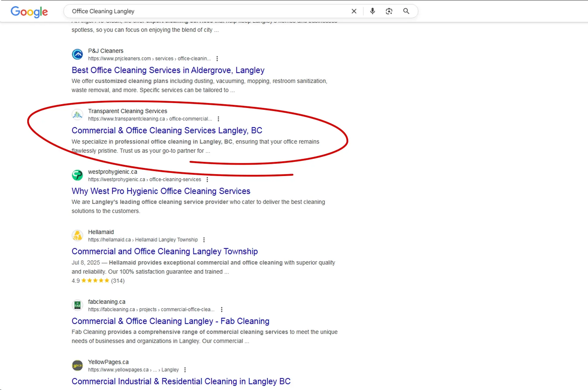
Task: Click the yellowpages.ca Langley URL breadcrumb
Action: click(134, 370)
